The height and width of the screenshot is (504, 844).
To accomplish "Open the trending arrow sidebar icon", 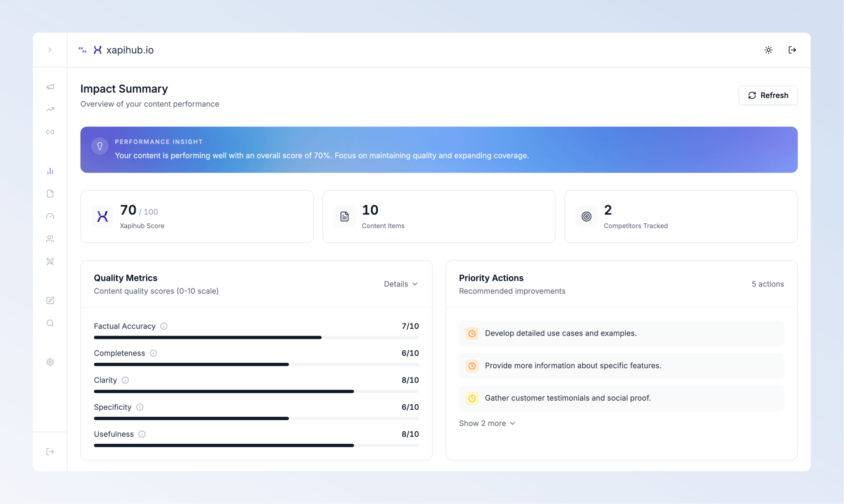I will (x=50, y=109).
